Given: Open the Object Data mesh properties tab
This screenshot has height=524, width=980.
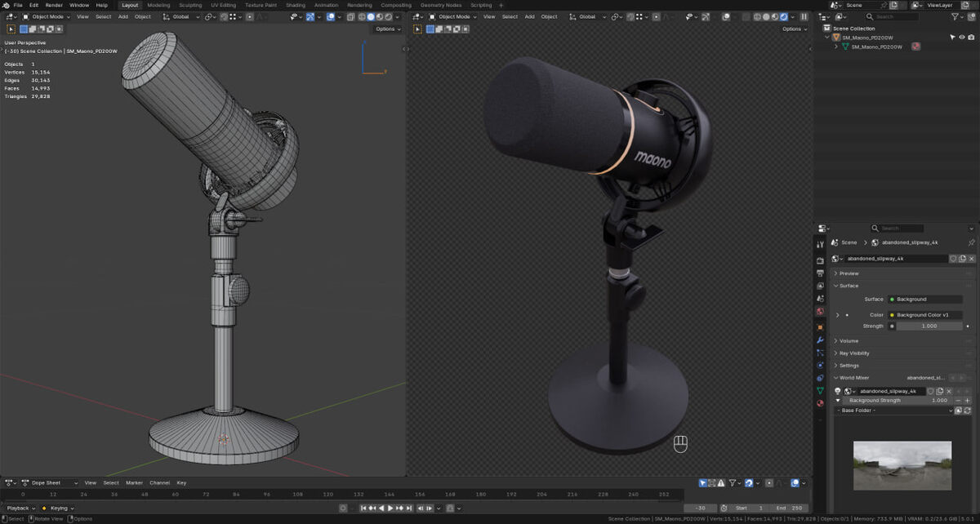Looking at the screenshot, I should [x=820, y=391].
